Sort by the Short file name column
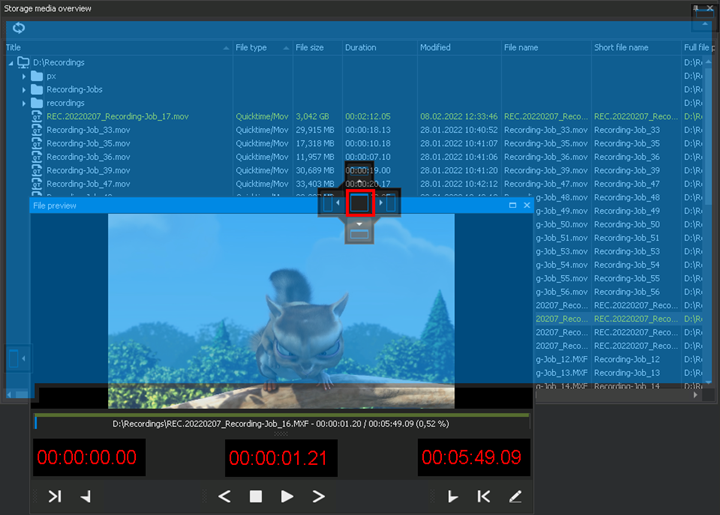Image resolution: width=720 pixels, height=515 pixels. pyautogui.click(x=636, y=47)
